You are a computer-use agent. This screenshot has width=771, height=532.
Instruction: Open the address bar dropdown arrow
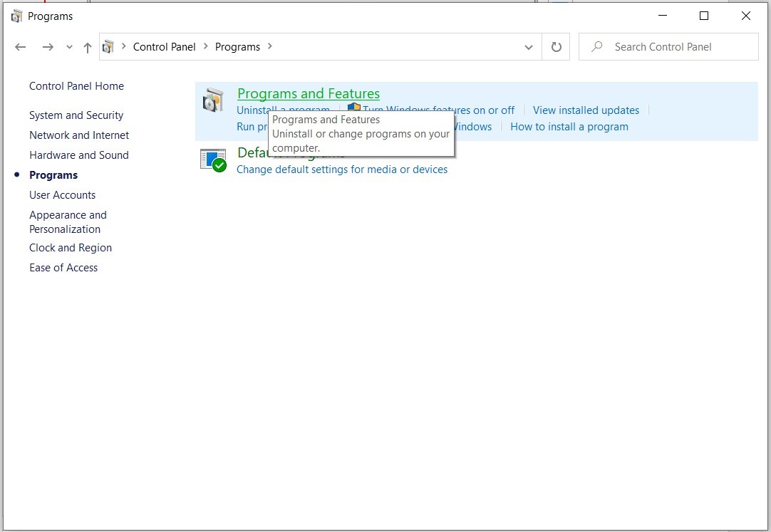[529, 46]
